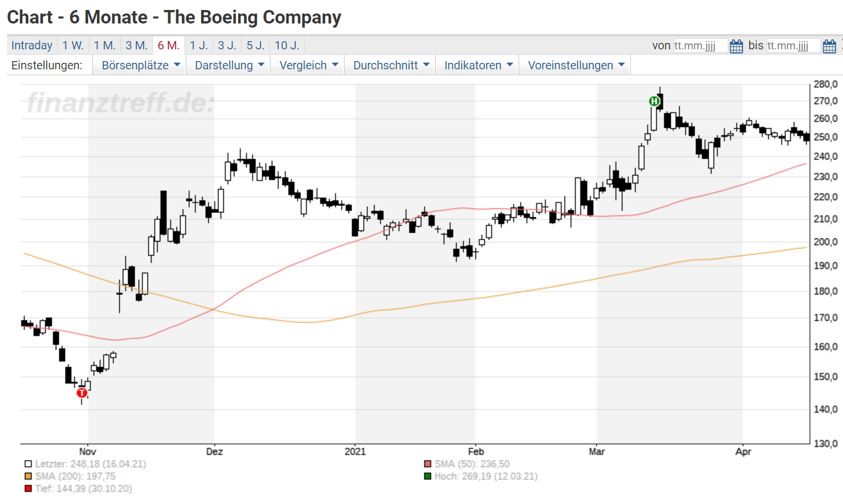The height and width of the screenshot is (504, 843).
Task: Select the 10 J. timeframe tab
Action: coord(287,45)
